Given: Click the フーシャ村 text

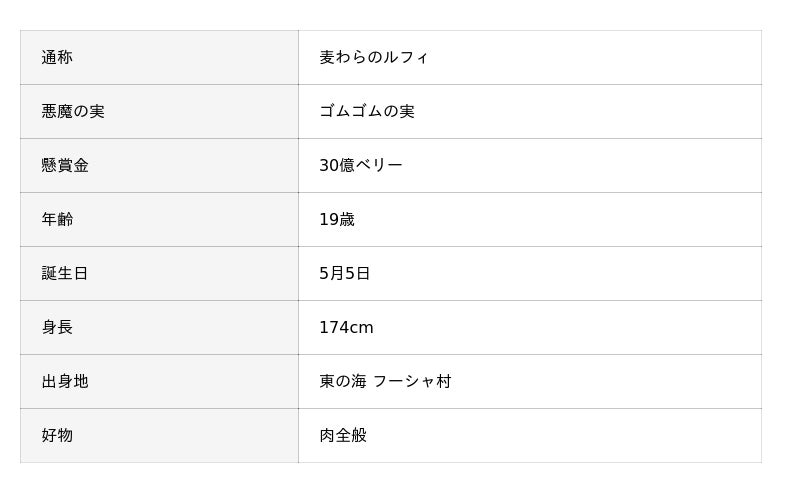Looking at the screenshot, I should (412, 382).
